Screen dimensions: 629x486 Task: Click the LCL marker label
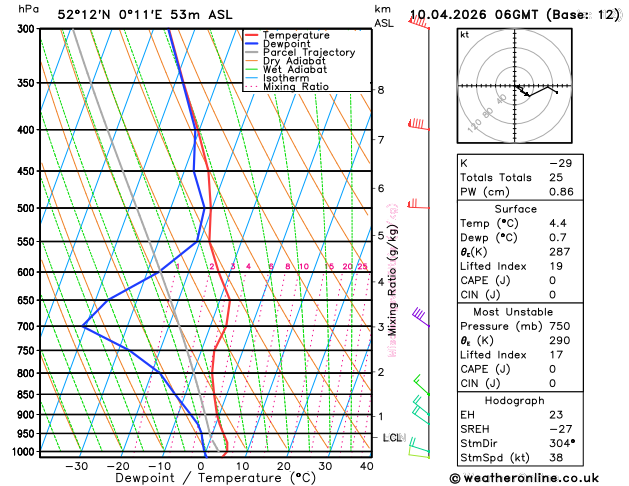[393, 438]
